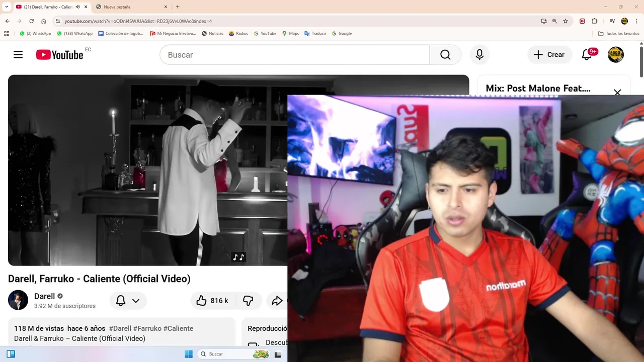Open the Google bookmark
Viewport: 644px width, 362px height.
[342, 34]
